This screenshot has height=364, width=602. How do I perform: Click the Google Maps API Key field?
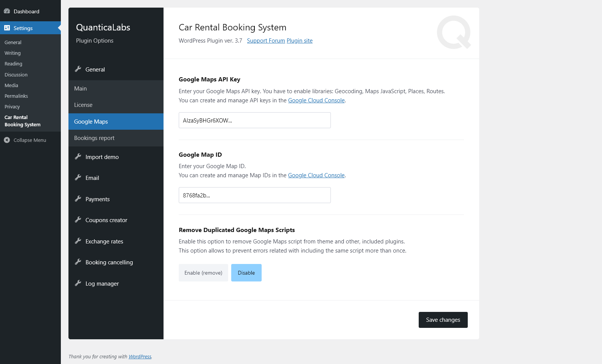(254, 120)
